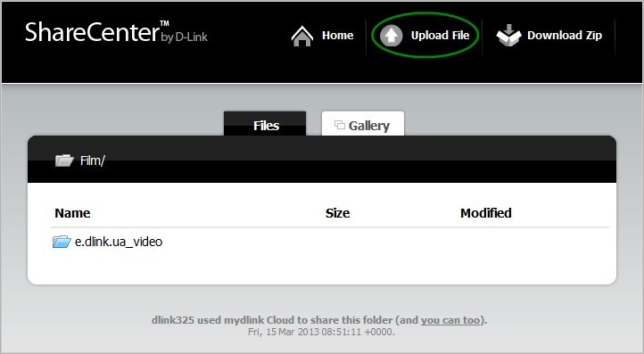Select Upload File text label
Screen dimensions: 644x354
pyautogui.click(x=441, y=36)
